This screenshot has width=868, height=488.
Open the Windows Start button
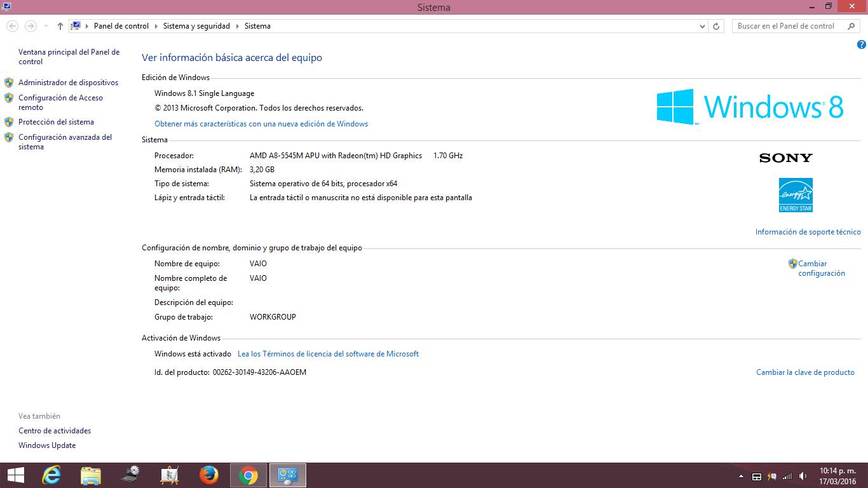click(x=15, y=475)
